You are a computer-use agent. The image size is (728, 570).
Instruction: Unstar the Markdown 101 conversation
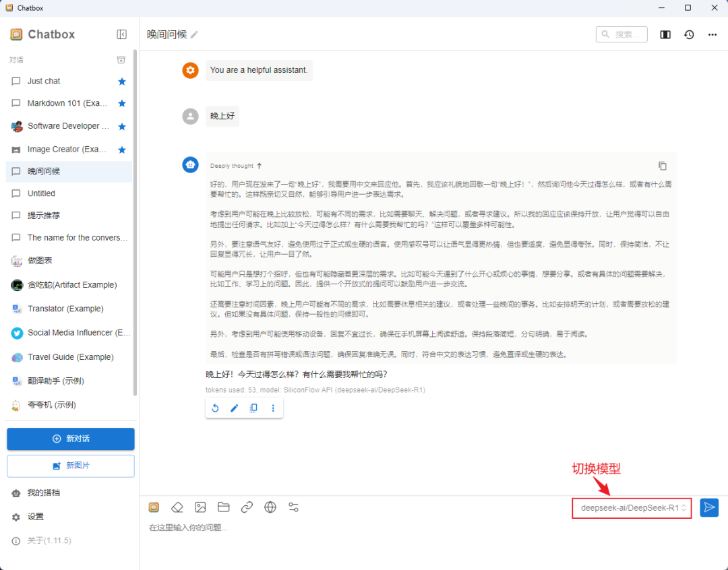pos(122,103)
